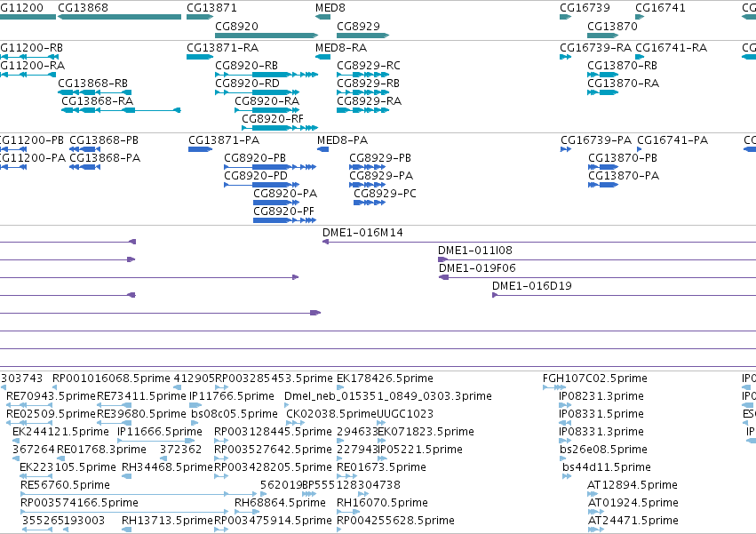This screenshot has height=534, width=756.
Task: Click the CG8929 gene name
Action: (x=358, y=26)
